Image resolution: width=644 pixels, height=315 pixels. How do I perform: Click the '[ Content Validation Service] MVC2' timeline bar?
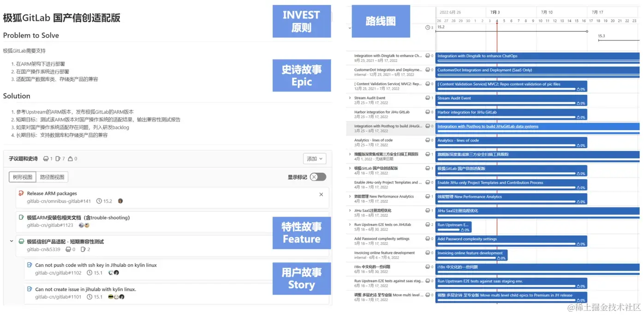[512, 86]
